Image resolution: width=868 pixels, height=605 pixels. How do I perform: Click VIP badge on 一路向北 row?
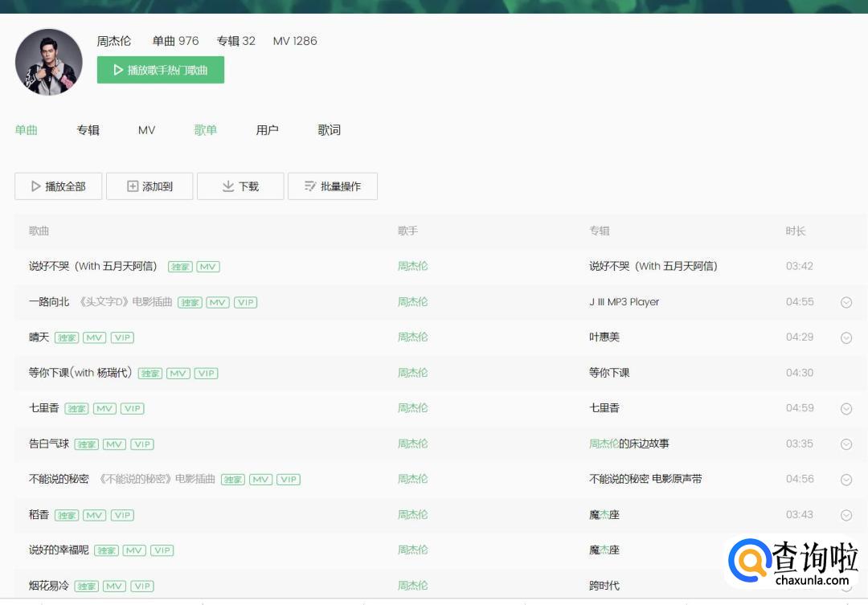(246, 302)
